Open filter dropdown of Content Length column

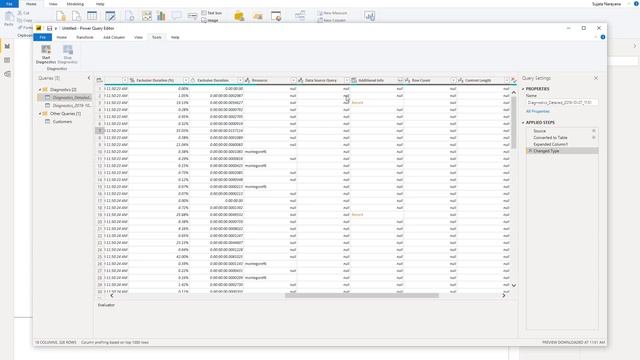[507, 80]
